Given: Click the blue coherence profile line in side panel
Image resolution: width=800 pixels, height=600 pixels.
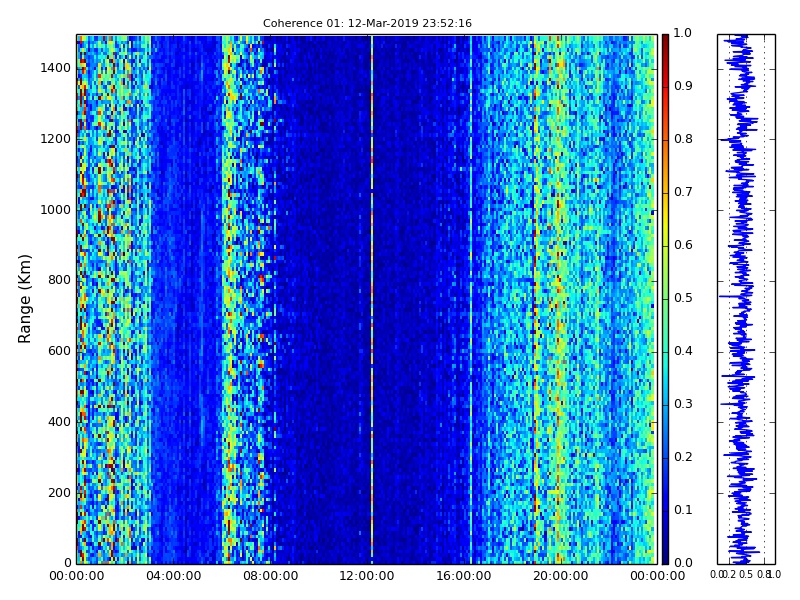Looking at the screenshot, I should [x=741, y=299].
